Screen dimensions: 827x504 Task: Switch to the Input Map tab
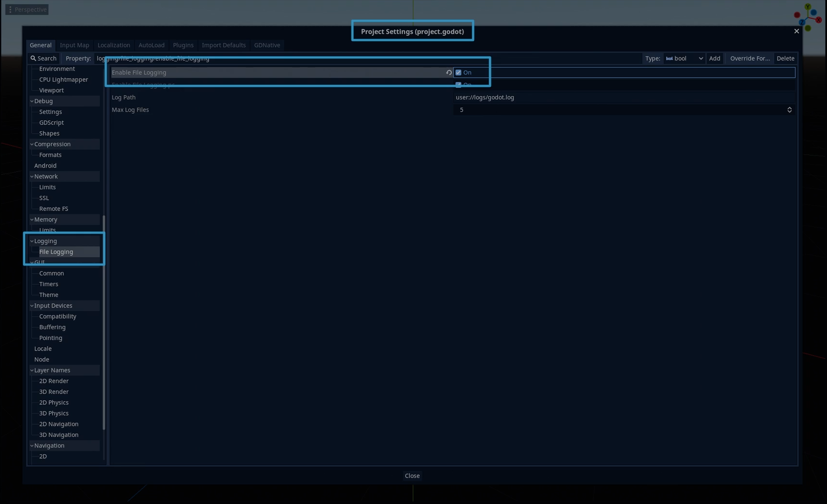pos(74,45)
